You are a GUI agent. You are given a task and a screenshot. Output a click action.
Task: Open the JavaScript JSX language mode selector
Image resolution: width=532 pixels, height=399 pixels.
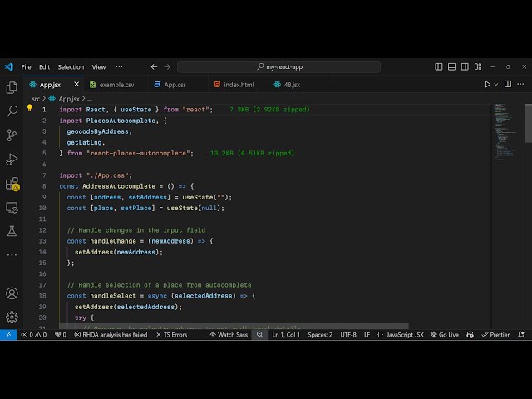click(x=400, y=335)
